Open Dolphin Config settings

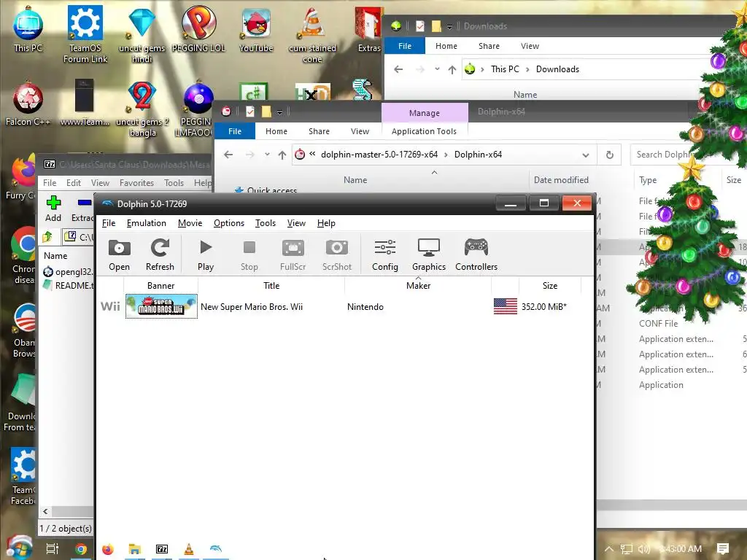[x=385, y=255]
